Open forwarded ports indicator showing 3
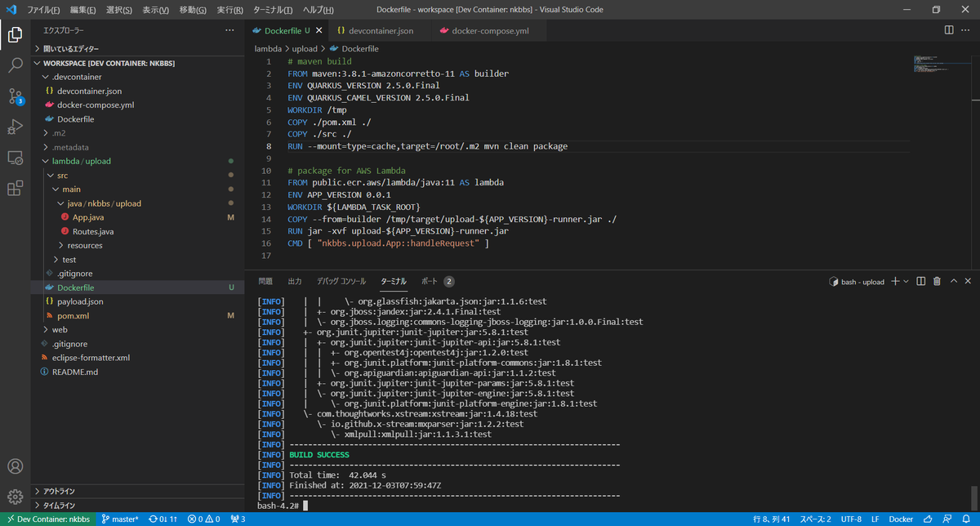The height and width of the screenshot is (526, 980). (x=237, y=519)
